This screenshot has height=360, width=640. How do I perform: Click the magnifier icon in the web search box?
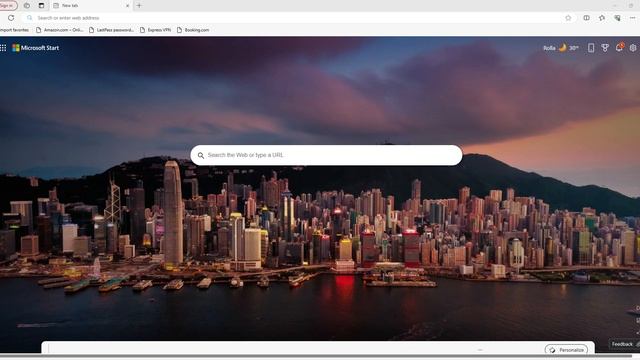tap(201, 156)
